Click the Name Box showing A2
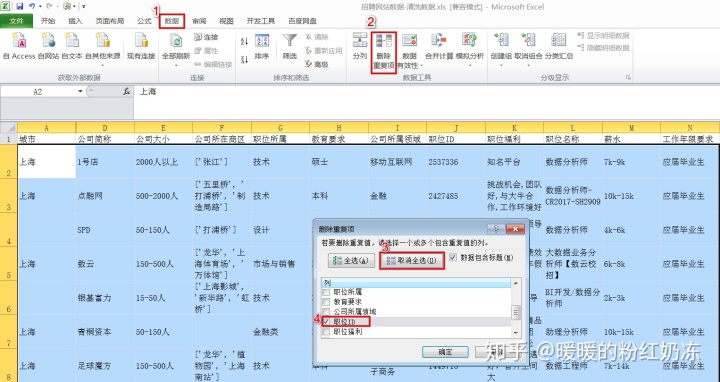 point(39,92)
